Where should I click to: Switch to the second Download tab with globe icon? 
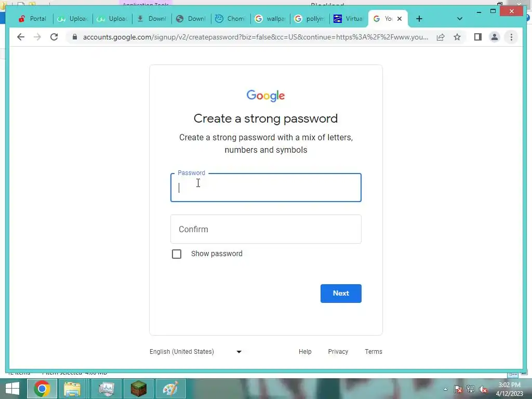tap(191, 19)
